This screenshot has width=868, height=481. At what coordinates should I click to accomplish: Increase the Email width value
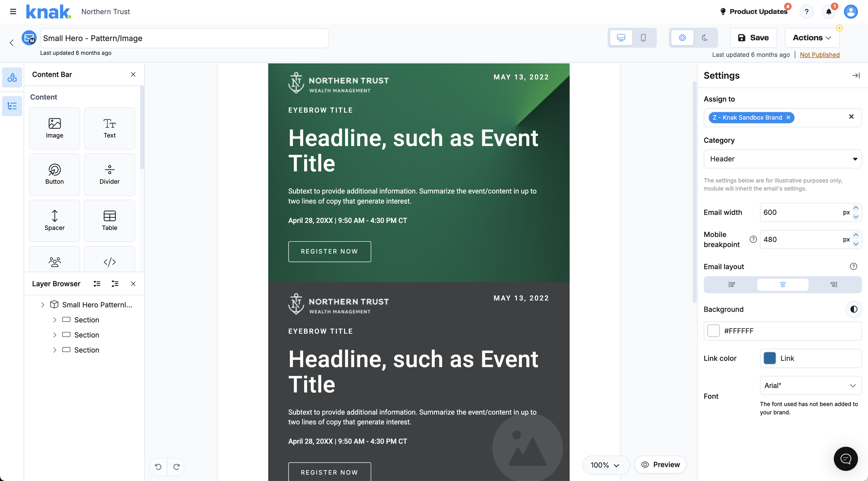click(x=856, y=208)
